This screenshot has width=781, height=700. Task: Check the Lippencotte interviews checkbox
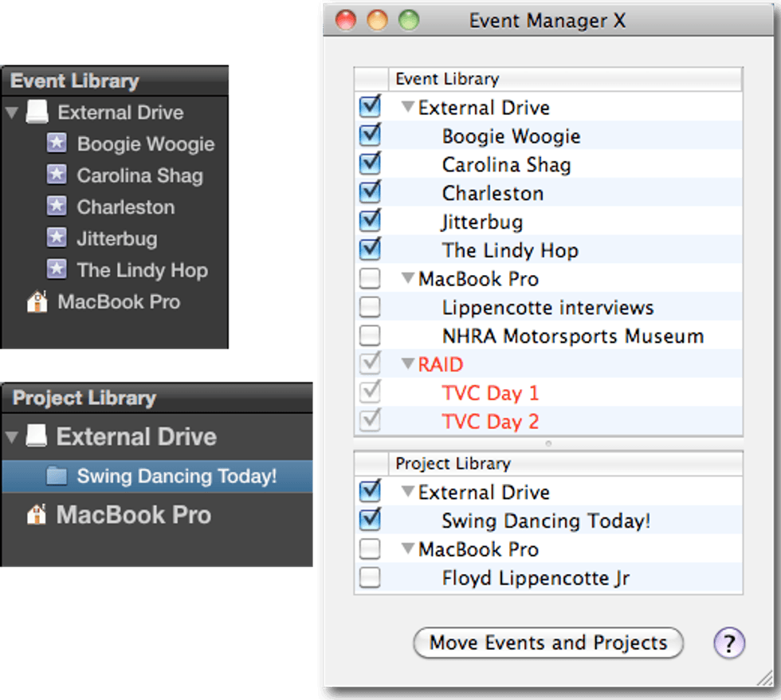[370, 307]
